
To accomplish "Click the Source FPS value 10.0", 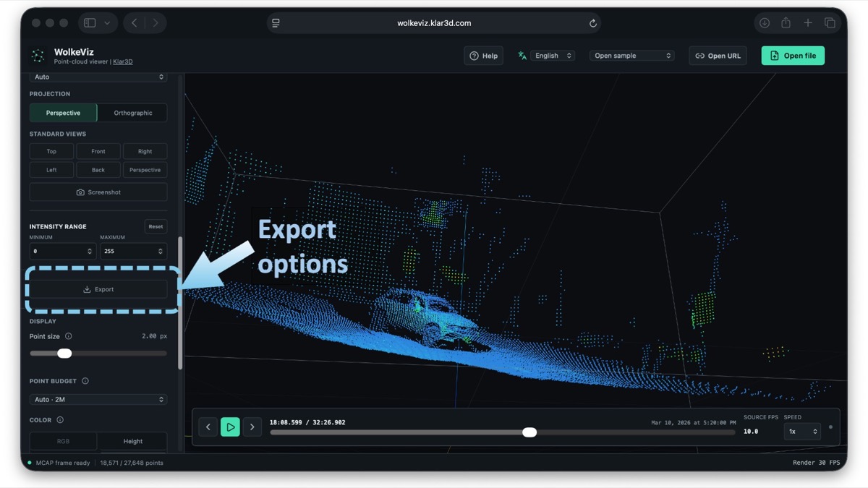I will 751,432.
